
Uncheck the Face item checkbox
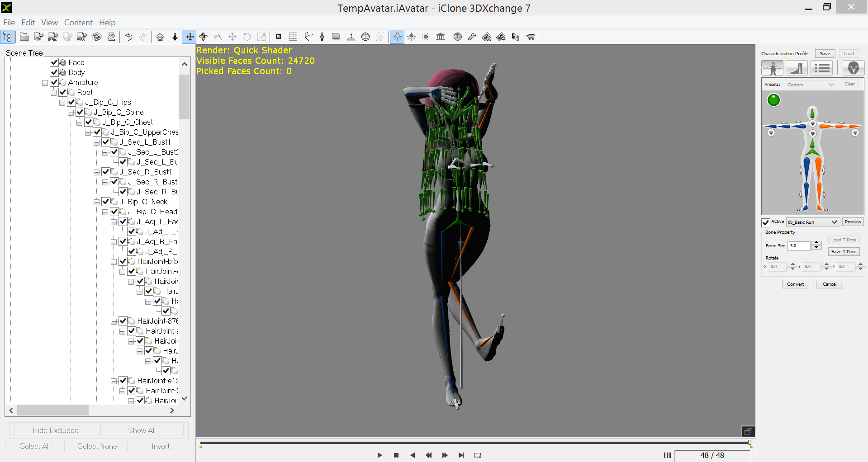(x=54, y=62)
